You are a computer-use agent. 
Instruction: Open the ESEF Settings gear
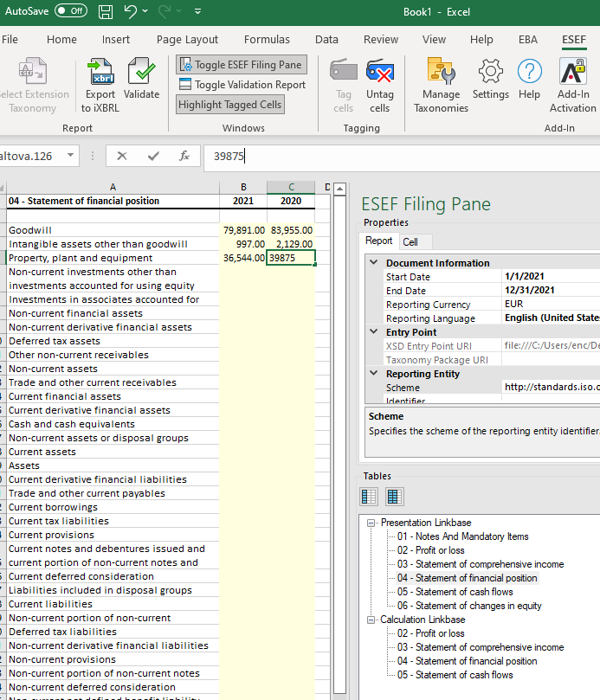tap(491, 73)
